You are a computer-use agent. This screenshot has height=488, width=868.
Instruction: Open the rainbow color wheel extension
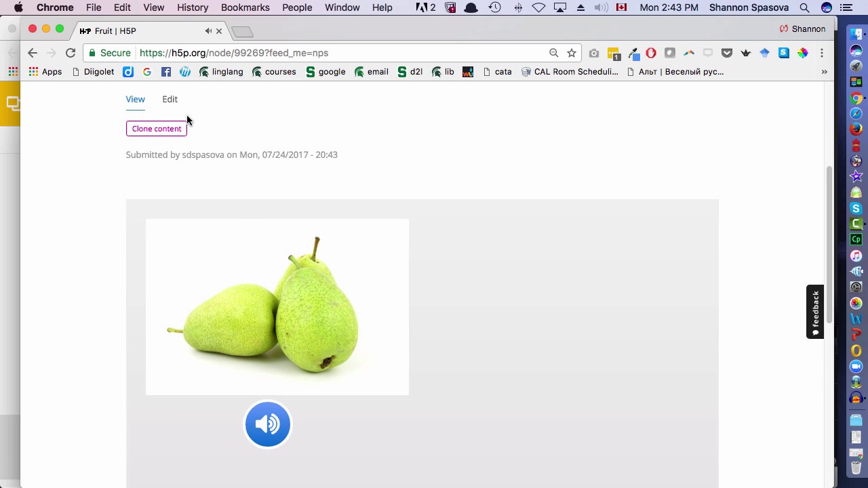point(802,53)
